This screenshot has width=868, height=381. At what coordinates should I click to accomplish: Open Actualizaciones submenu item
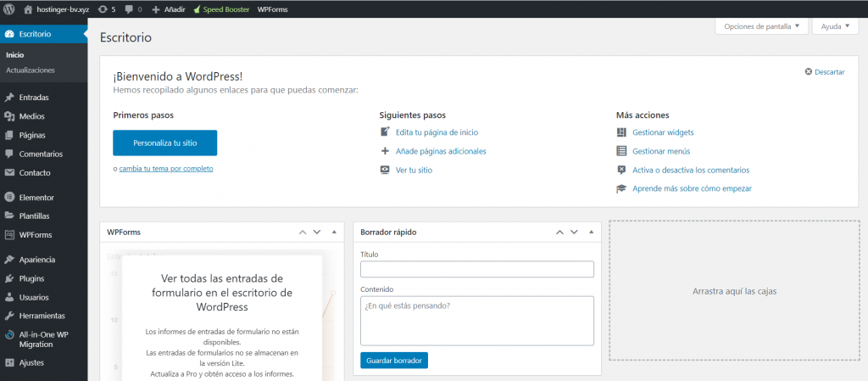[31, 70]
